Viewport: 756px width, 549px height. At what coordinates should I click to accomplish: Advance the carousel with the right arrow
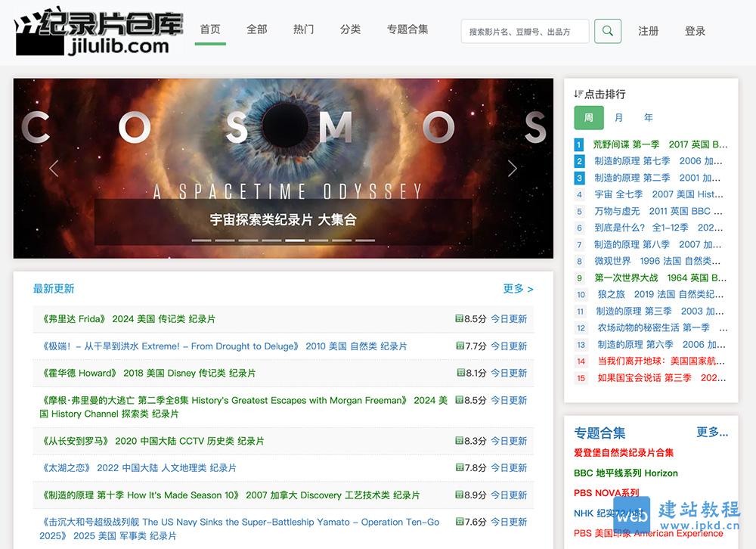pos(513,169)
